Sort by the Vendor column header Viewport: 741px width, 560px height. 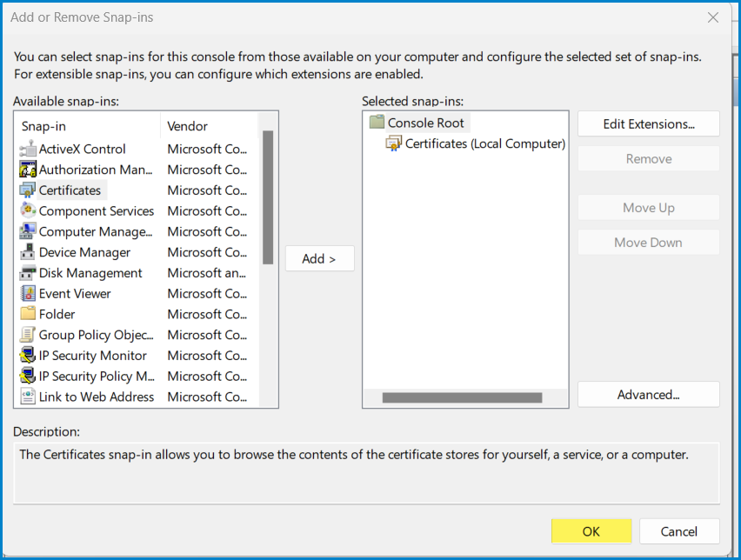207,125
